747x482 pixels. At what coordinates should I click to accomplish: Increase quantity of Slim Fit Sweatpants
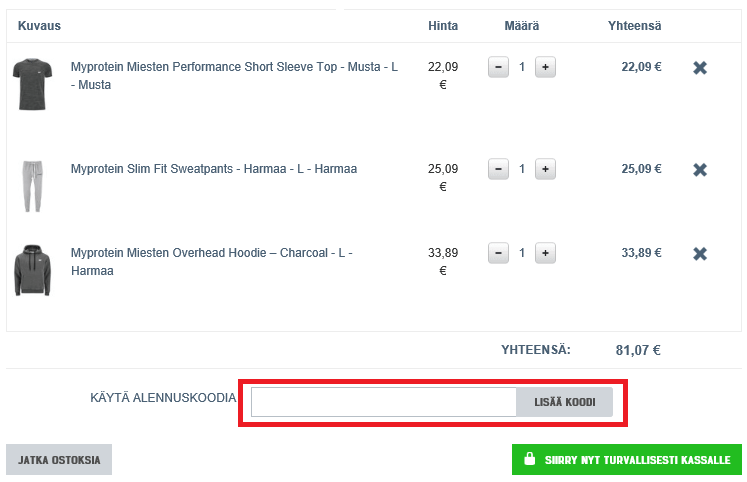pos(545,169)
